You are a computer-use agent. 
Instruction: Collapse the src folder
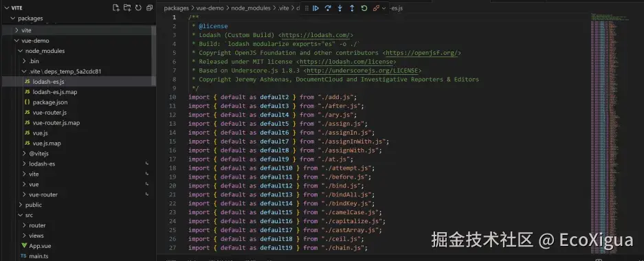click(x=20, y=215)
